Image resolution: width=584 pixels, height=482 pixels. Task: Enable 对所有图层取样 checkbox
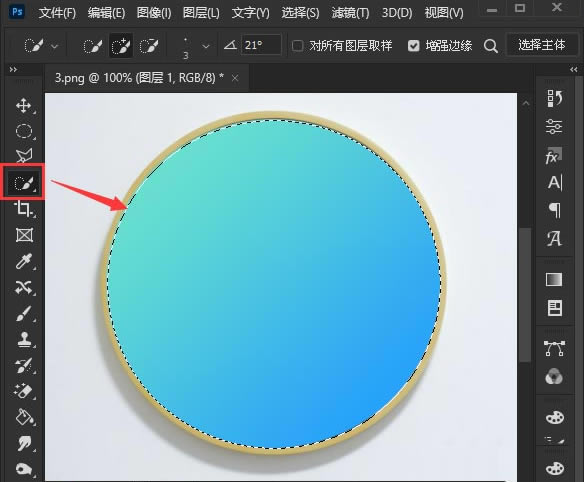298,46
